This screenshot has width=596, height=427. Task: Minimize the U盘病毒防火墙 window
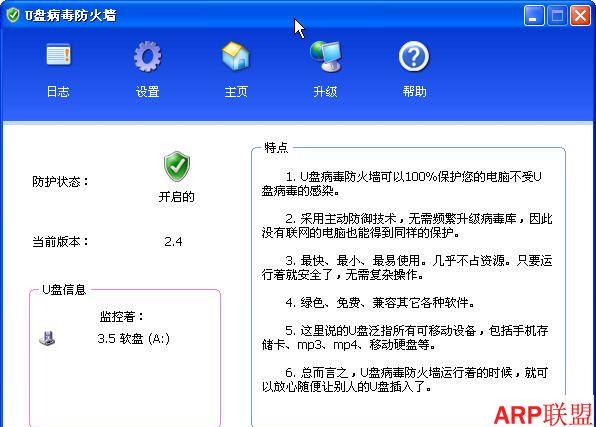point(534,16)
